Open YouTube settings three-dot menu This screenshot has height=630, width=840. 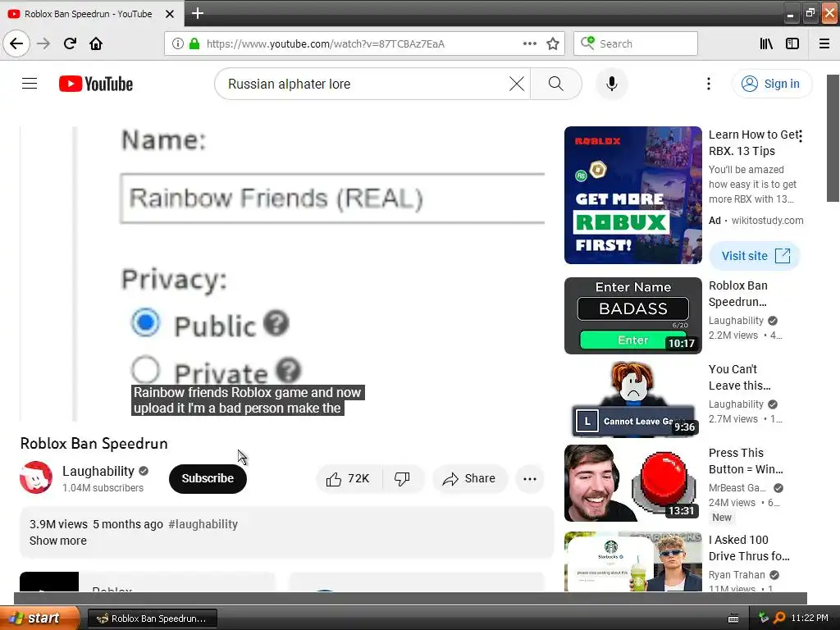(708, 84)
